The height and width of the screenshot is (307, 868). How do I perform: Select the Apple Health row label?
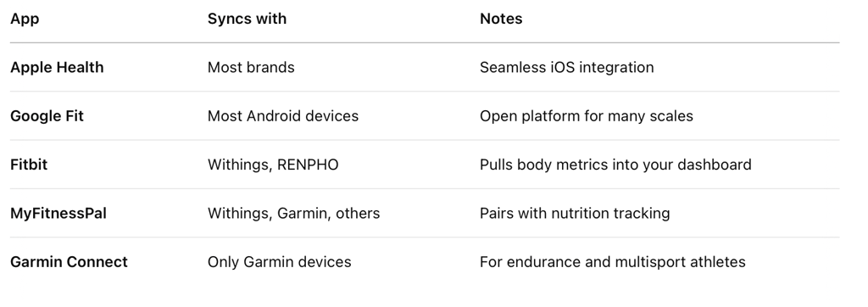[57, 68]
